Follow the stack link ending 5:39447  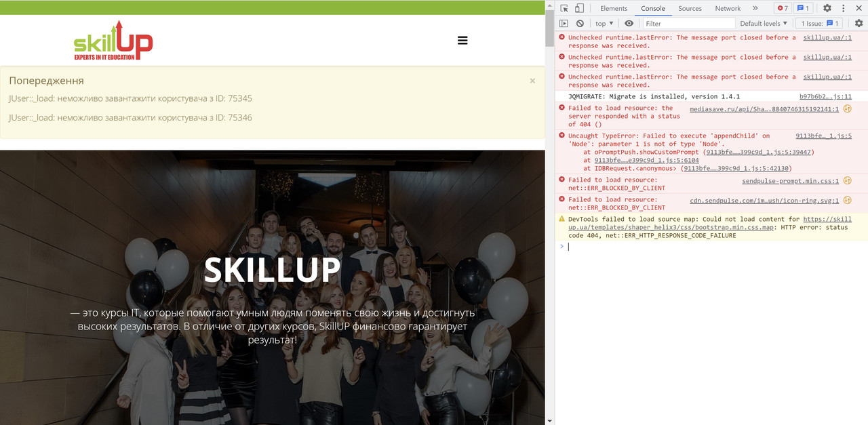coord(758,152)
